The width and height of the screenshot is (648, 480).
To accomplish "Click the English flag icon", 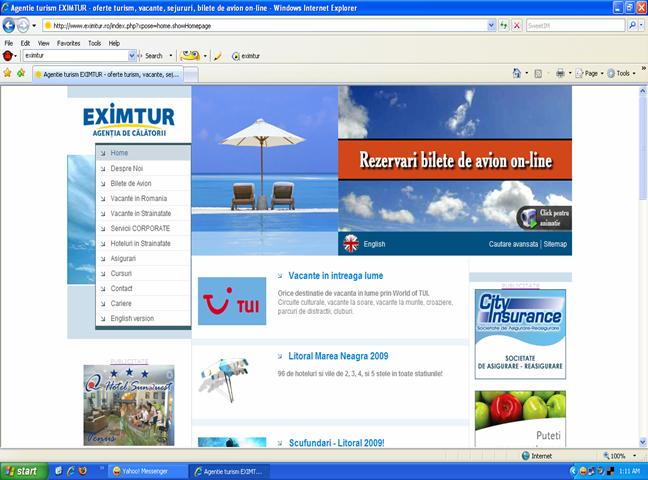I will point(351,243).
